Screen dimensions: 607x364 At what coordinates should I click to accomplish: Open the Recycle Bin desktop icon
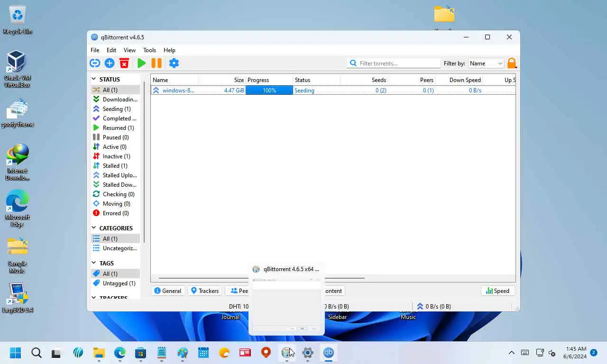18,20
